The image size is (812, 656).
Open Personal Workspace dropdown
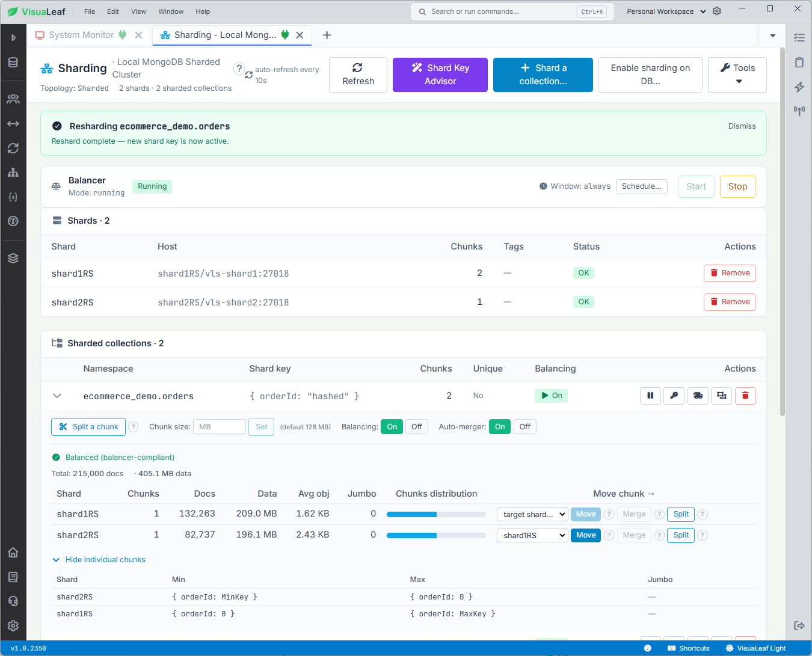tap(666, 11)
